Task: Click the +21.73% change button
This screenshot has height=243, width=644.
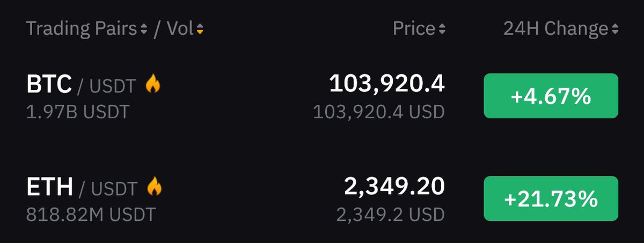Action: point(551,199)
